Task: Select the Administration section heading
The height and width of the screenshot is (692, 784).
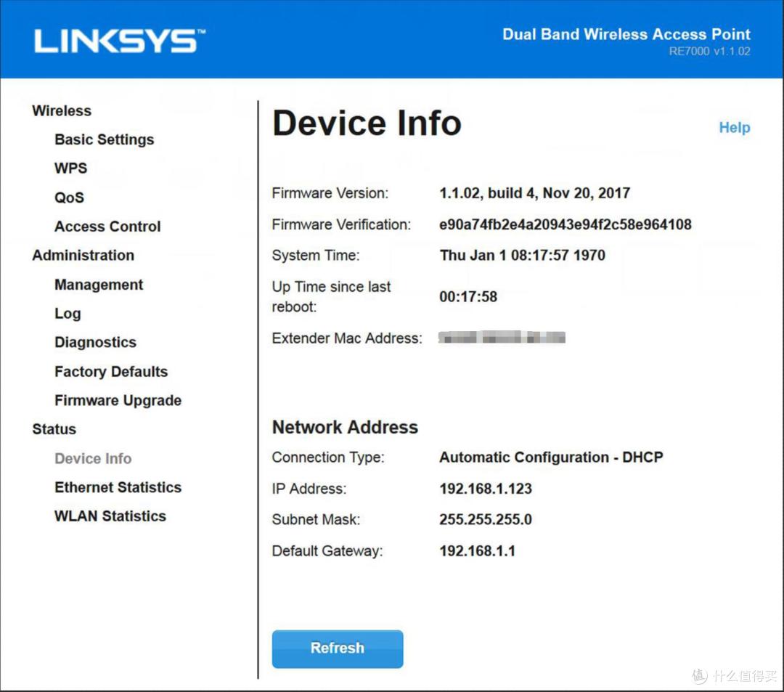Action: pos(83,255)
